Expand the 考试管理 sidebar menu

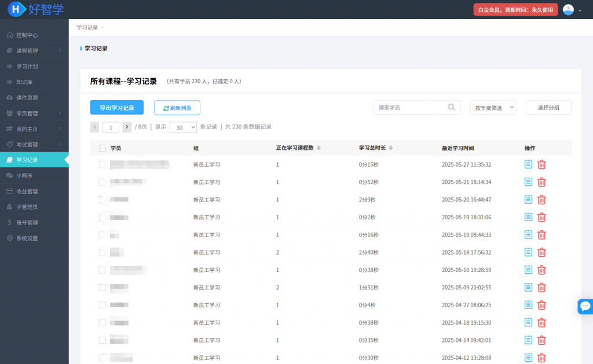click(34, 145)
